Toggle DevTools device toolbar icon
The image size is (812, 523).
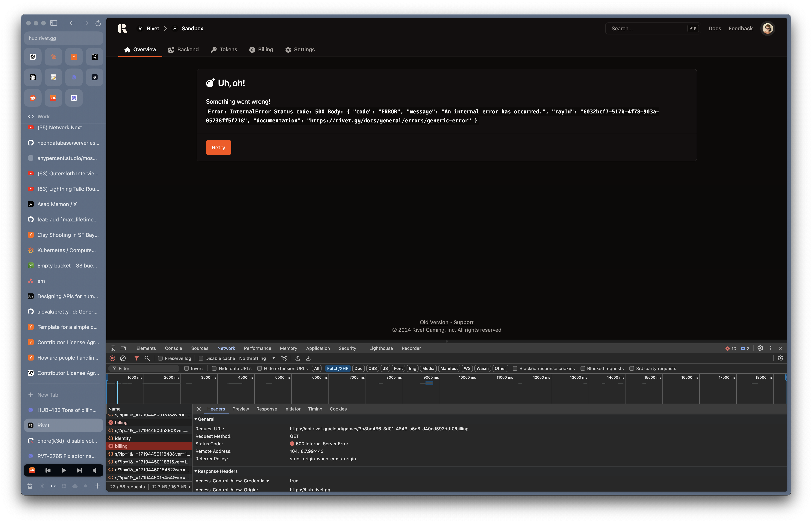[x=123, y=348]
